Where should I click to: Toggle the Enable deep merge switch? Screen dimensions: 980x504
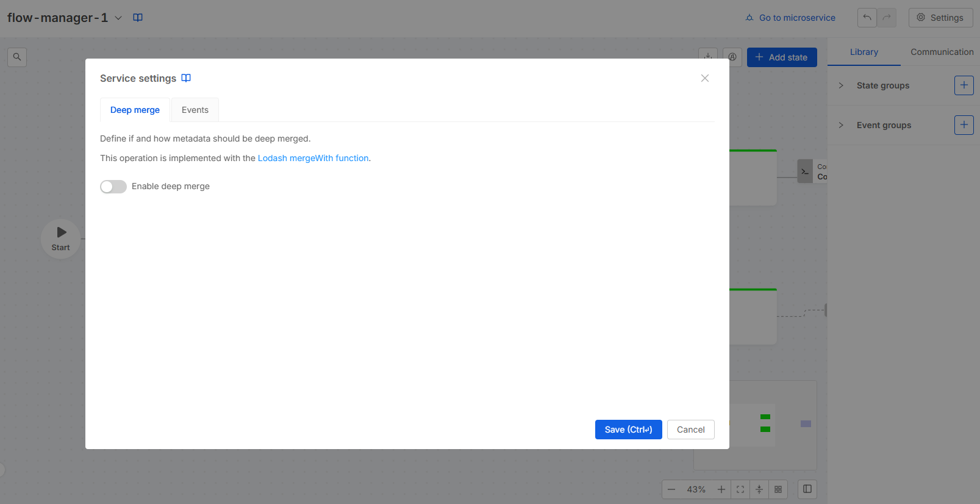point(113,187)
